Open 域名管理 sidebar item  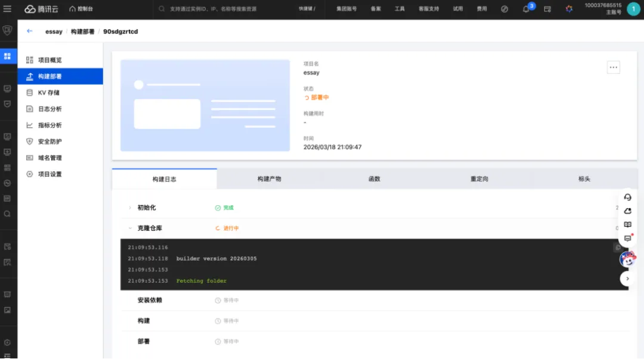(x=60, y=157)
